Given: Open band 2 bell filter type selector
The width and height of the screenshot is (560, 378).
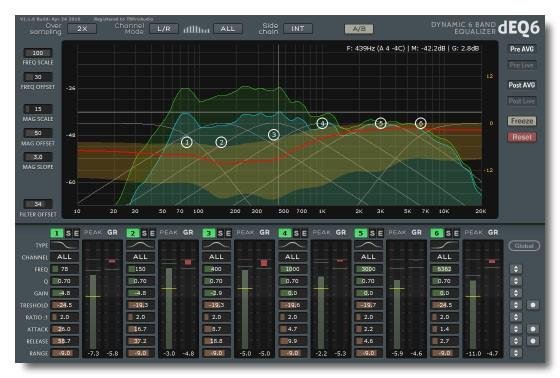Looking at the screenshot, I should 140,245.
